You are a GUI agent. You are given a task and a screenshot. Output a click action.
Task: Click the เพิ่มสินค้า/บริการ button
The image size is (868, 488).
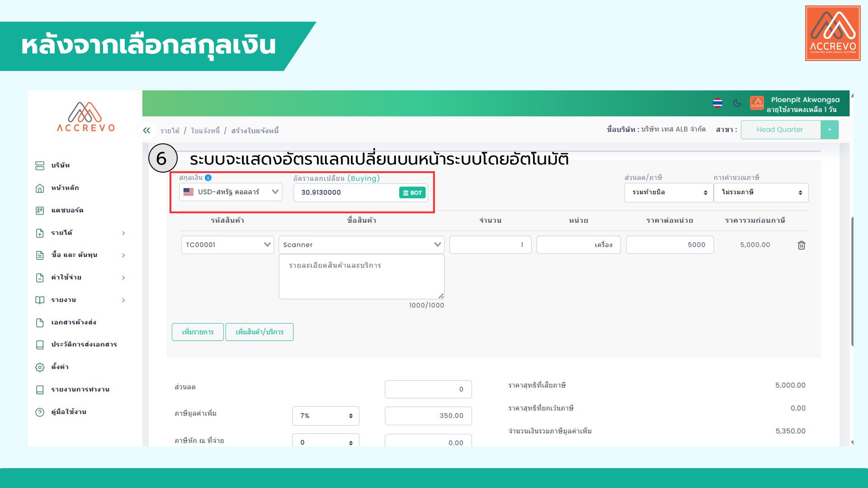[259, 332]
